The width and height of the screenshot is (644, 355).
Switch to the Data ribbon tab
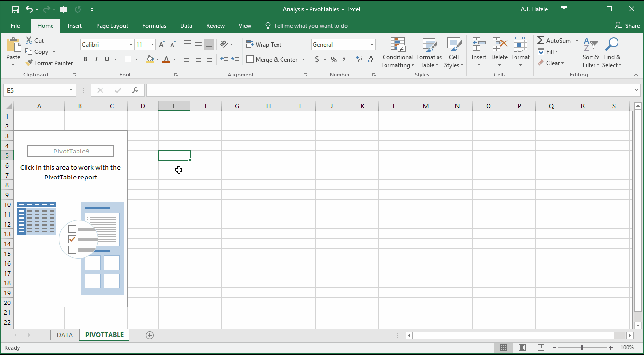pyautogui.click(x=186, y=26)
